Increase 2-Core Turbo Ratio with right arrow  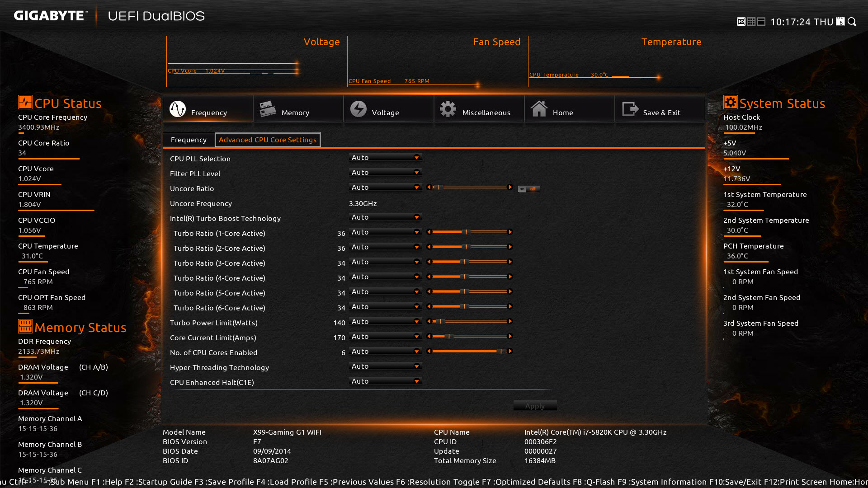510,247
